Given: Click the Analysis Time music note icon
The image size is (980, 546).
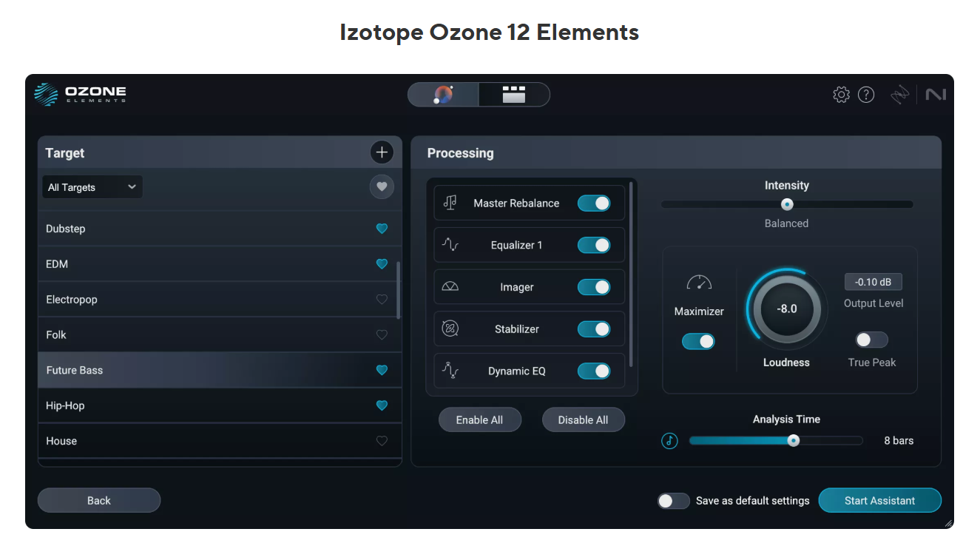Looking at the screenshot, I should (669, 441).
